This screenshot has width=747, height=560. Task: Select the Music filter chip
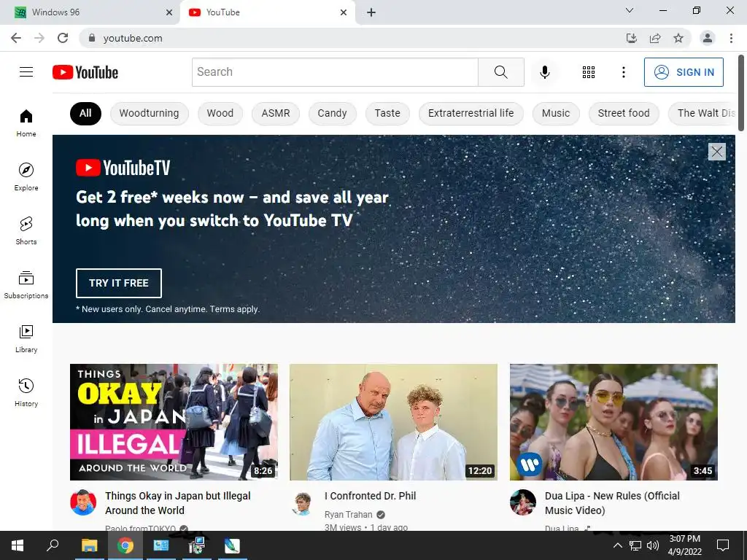[555, 113]
